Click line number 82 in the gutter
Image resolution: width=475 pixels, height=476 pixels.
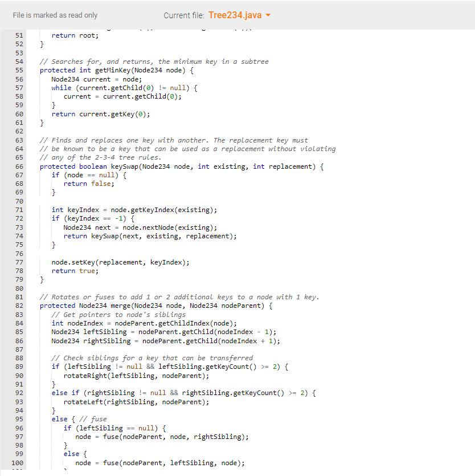pos(19,306)
